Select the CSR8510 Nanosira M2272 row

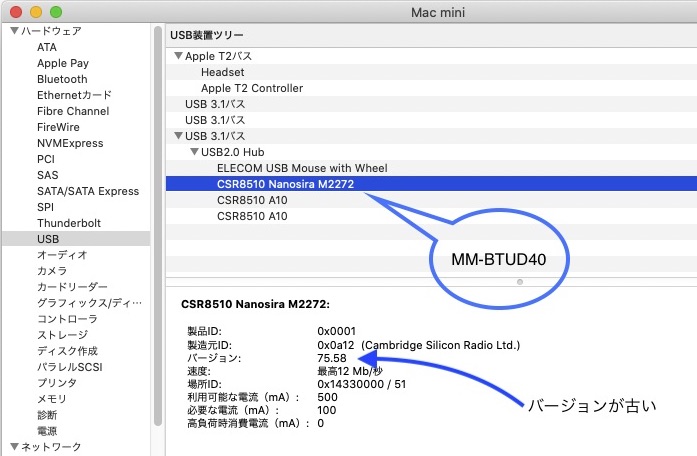click(x=431, y=184)
